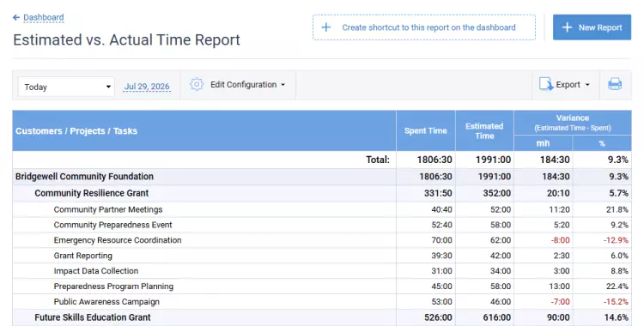This screenshot has height=326, width=644.
Task: Click Spent Time 40:40 for Community Partner Meetings
Action: pyautogui.click(x=441, y=209)
